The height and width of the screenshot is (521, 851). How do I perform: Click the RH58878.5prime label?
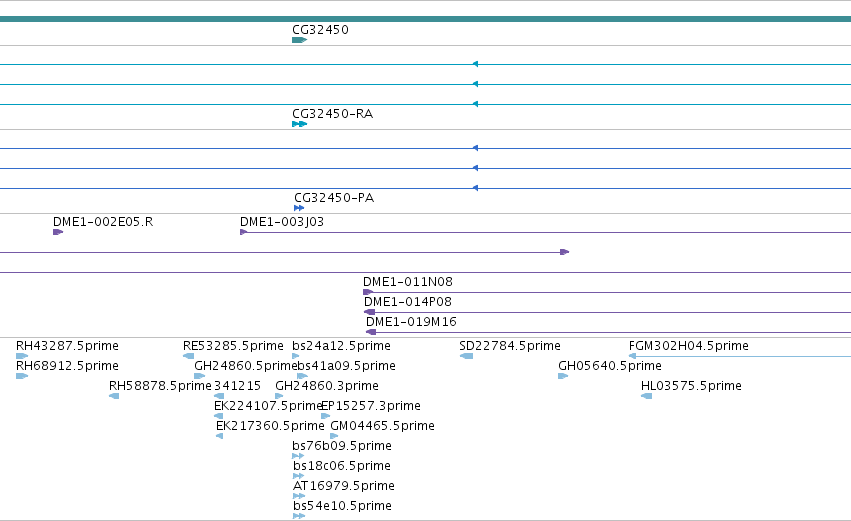[x=160, y=386]
